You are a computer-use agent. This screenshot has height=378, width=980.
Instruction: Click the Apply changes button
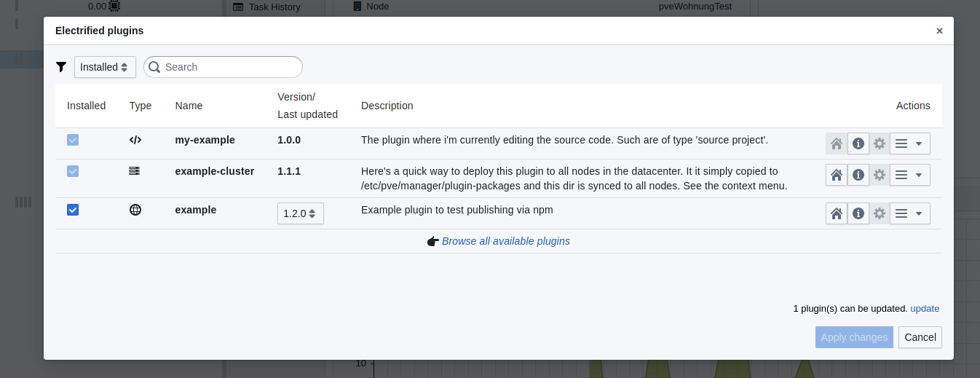tap(854, 337)
